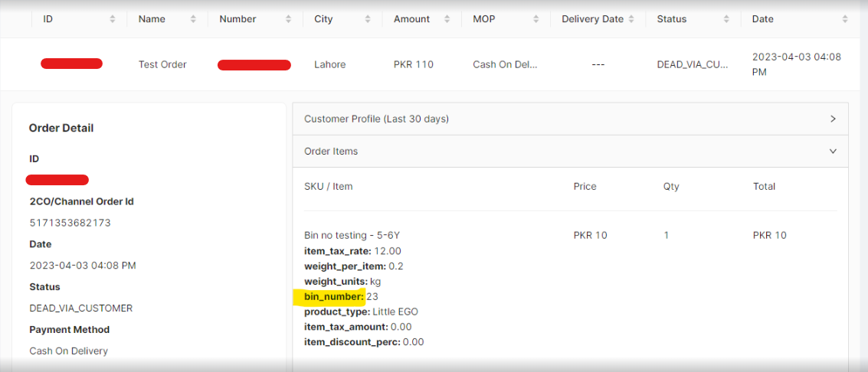Image resolution: width=868 pixels, height=372 pixels.
Task: Sort by Date using the last column arrows
Action: click(845, 19)
